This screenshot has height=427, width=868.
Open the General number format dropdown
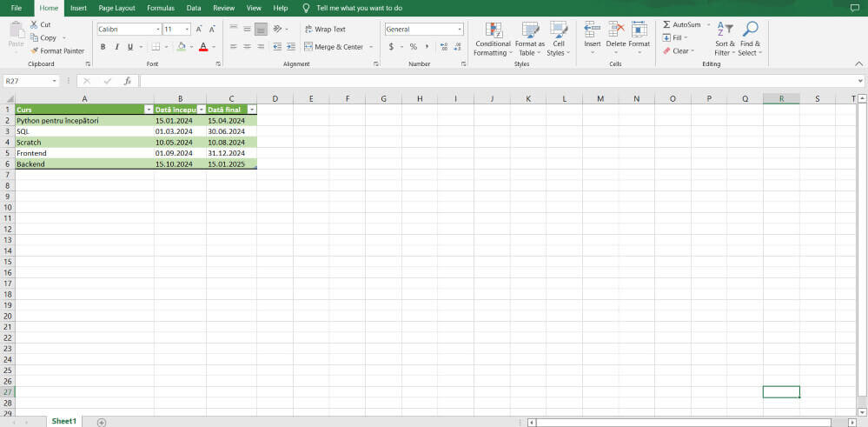(x=460, y=30)
